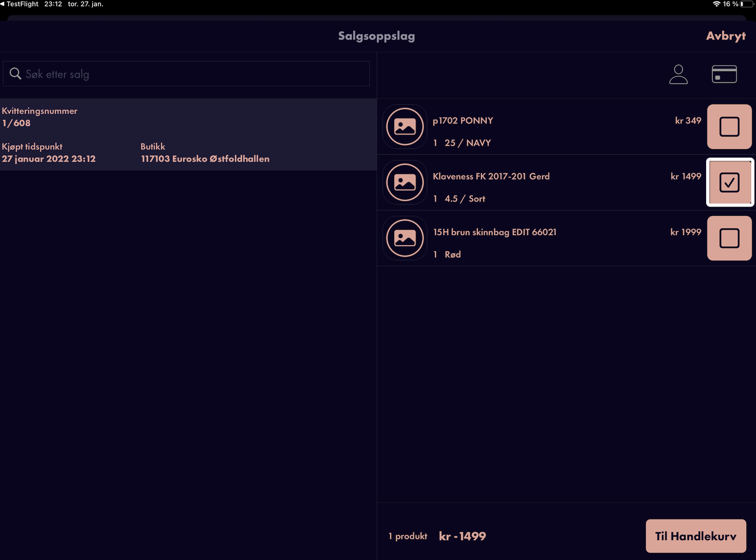The width and height of the screenshot is (756, 560).
Task: Open image placeholder for 15H brun skinnbag
Action: point(405,238)
